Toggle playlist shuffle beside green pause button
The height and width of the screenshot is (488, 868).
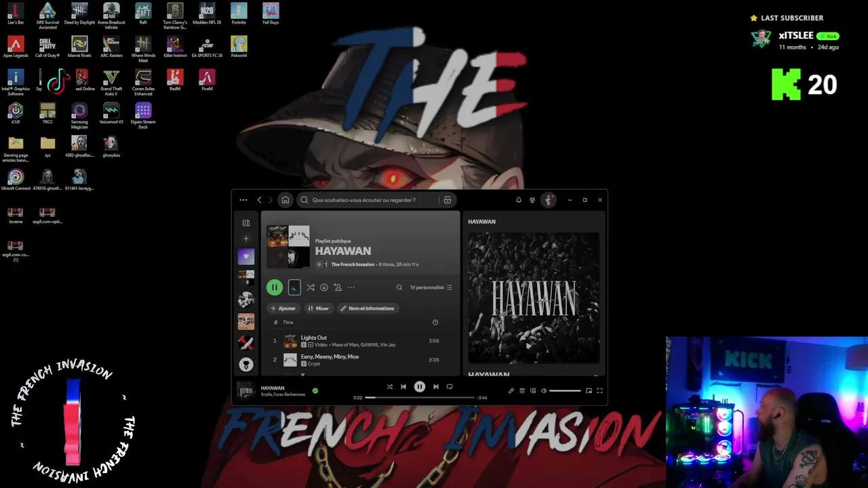pyautogui.click(x=310, y=287)
